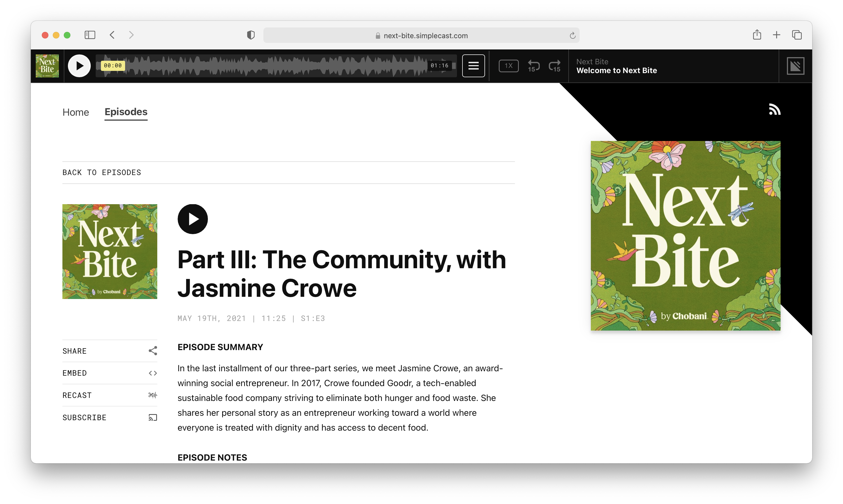The width and height of the screenshot is (843, 504).
Task: Click the RSS feed icon
Action: coord(774,110)
